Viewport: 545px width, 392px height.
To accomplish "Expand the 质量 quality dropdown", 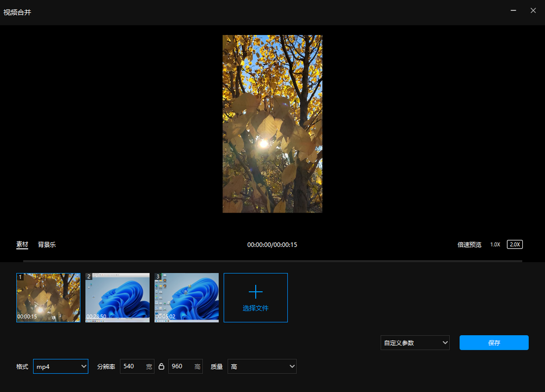I will [262, 367].
